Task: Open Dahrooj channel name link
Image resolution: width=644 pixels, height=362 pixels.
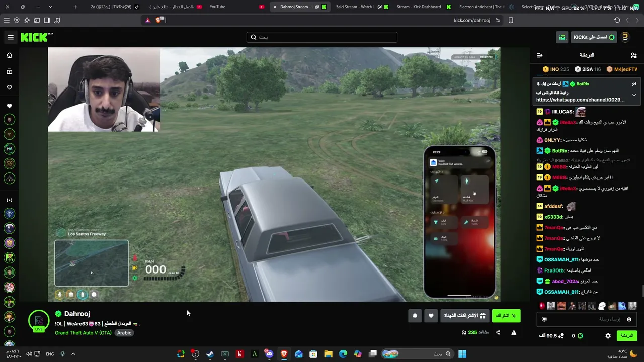Action: coord(76,314)
